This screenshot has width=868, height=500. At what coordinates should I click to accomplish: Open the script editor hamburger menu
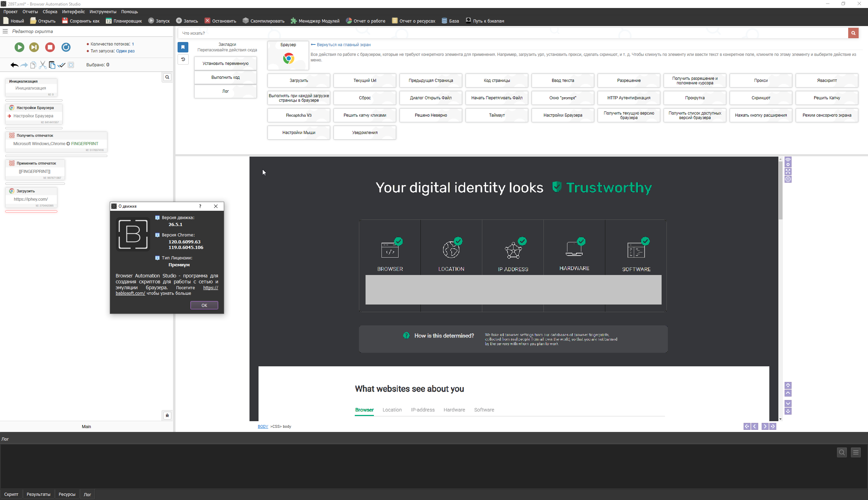pos(5,31)
